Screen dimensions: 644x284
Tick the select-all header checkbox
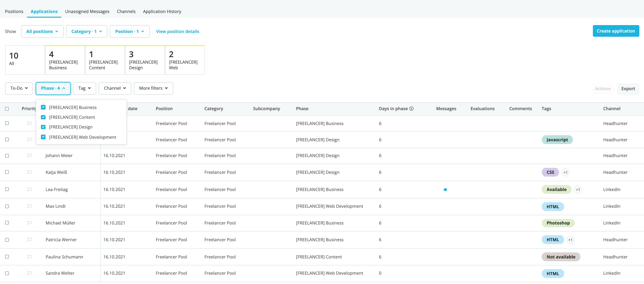pos(7,109)
